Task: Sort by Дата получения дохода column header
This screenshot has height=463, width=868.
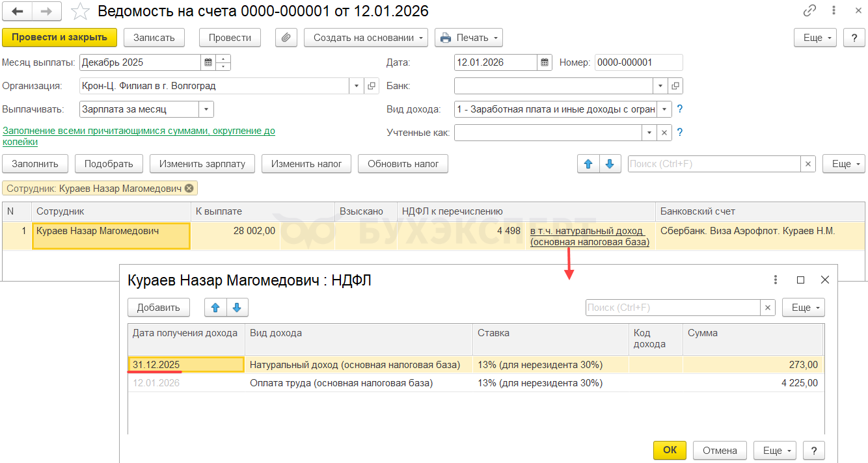Action: coord(186,339)
